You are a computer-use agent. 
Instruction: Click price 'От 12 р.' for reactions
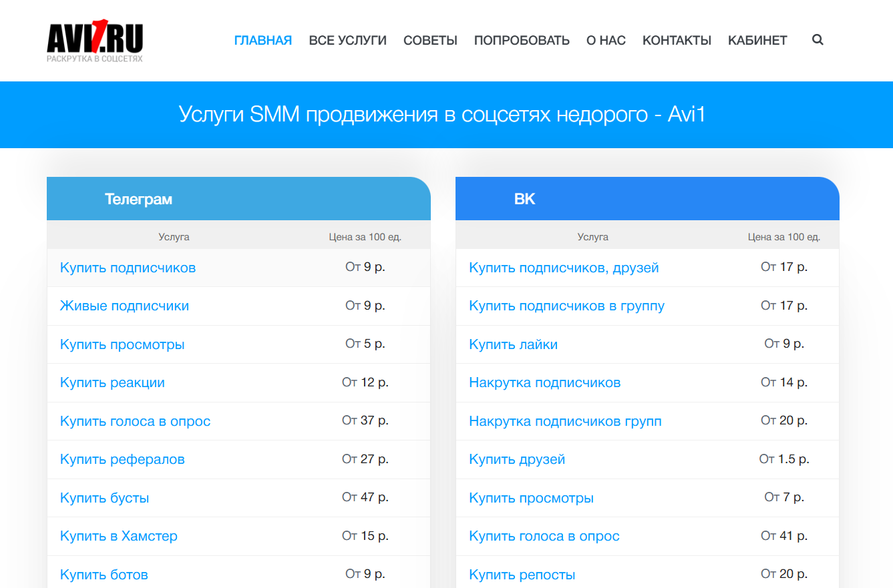365,382
